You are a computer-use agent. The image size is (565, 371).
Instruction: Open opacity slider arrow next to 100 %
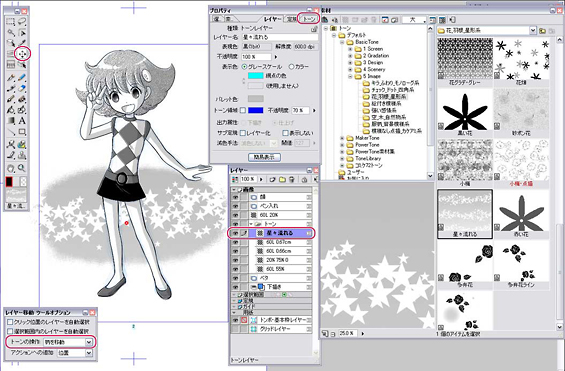276,57
